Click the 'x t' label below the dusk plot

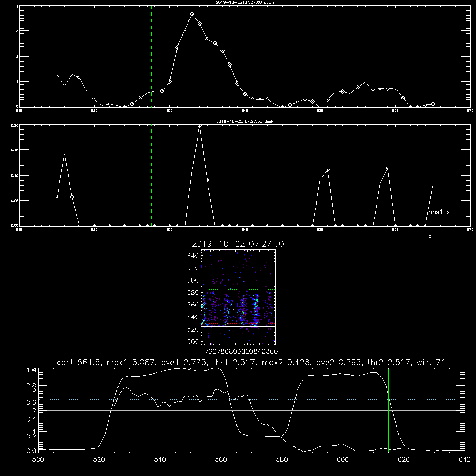coord(433,236)
